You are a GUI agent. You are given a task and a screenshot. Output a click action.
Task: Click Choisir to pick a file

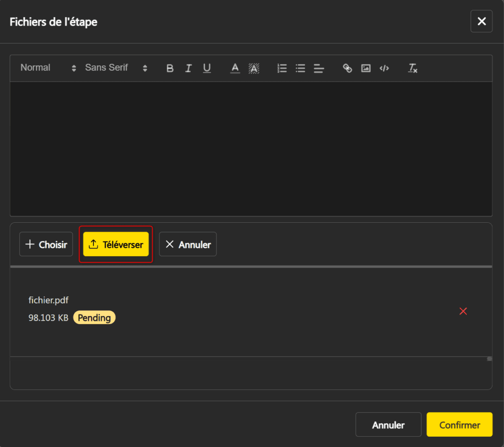46,244
